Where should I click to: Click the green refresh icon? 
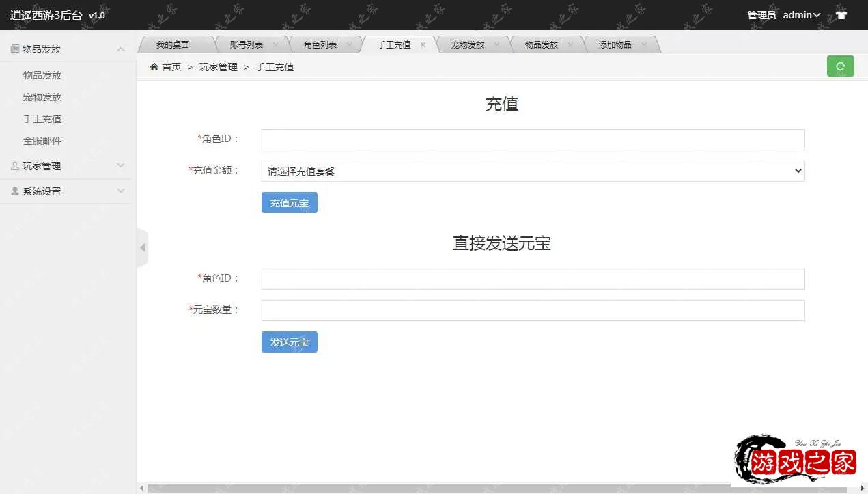(839, 66)
